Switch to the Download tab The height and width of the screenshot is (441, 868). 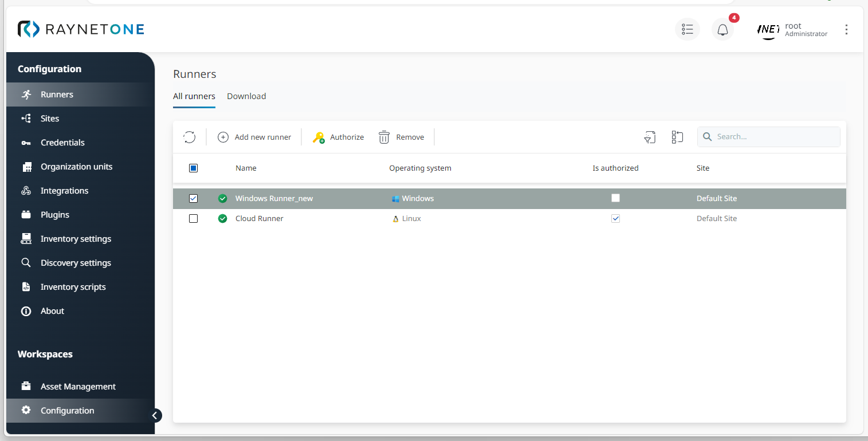(246, 96)
